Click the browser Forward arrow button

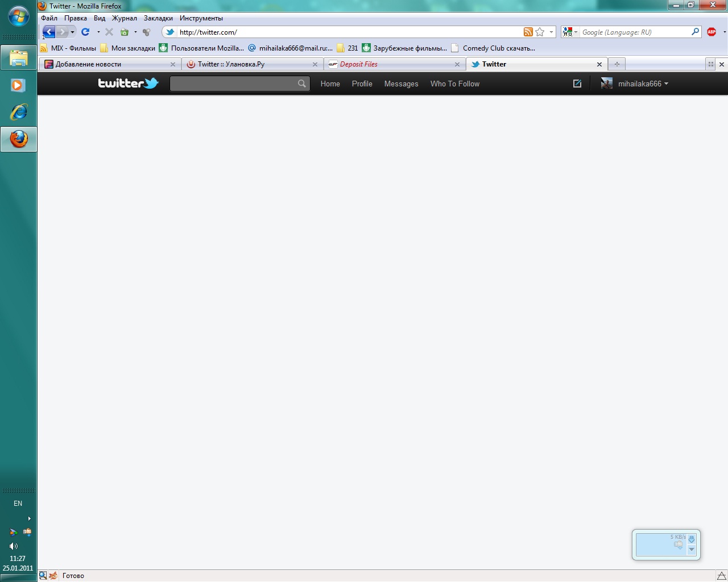click(x=63, y=32)
